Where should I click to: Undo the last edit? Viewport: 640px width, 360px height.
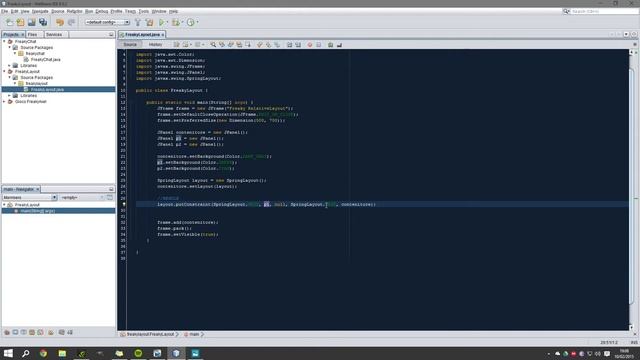60,22
